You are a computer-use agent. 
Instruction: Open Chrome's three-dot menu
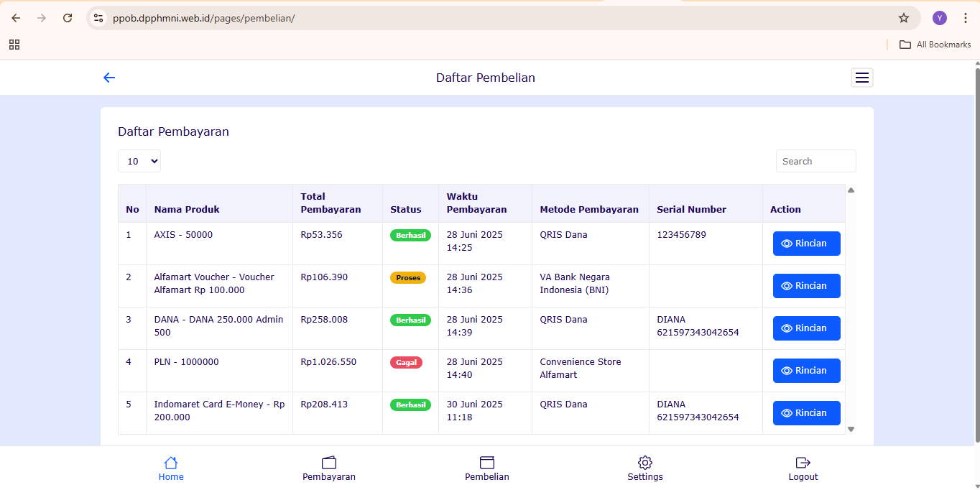tap(965, 18)
